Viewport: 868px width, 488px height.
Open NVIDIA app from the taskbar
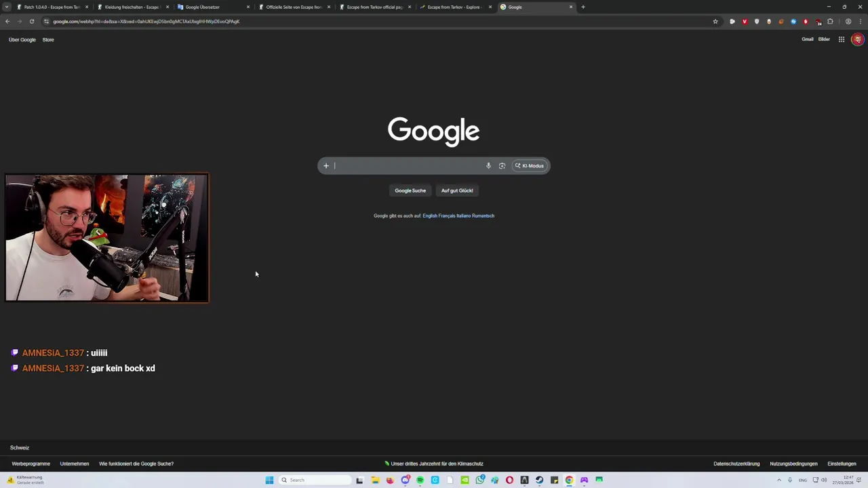[465, 480]
